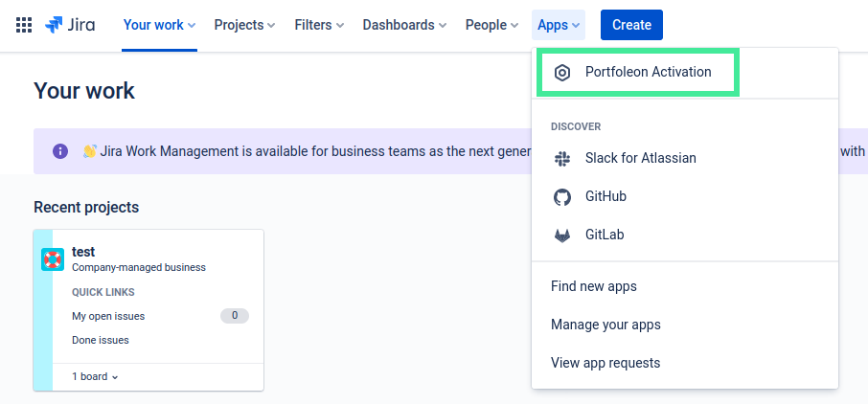Expand the Projects menu
This screenshot has width=868, height=404.
[244, 25]
